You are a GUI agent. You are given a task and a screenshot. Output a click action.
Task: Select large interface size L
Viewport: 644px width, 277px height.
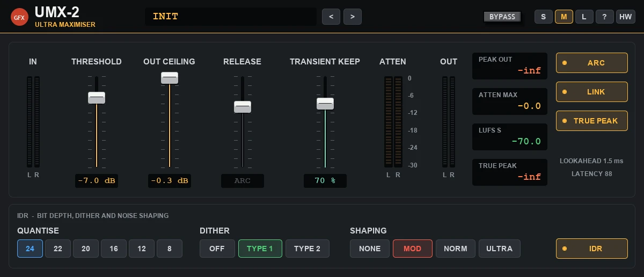[x=584, y=17]
